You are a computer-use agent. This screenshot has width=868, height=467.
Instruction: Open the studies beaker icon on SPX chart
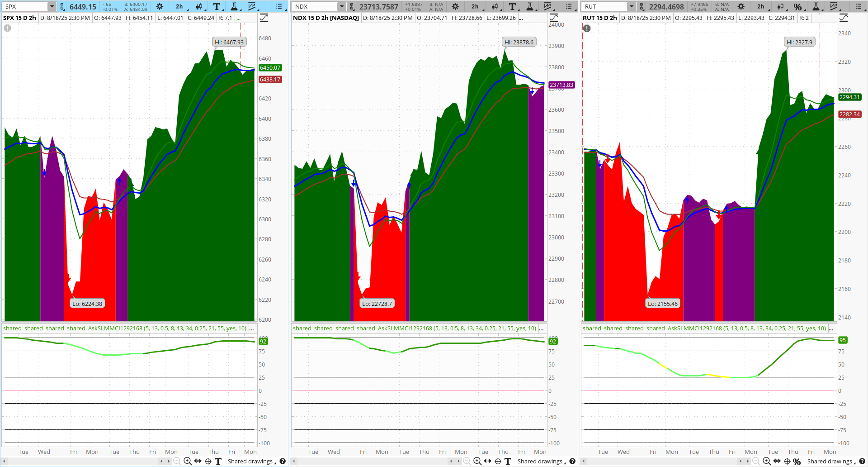coord(235,6)
